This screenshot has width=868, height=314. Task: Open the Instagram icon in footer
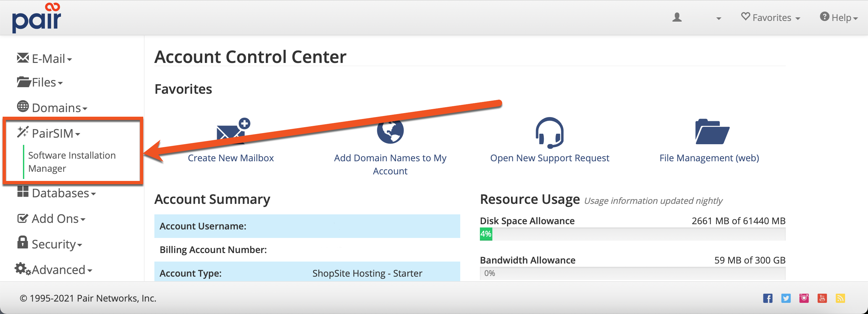point(804,298)
